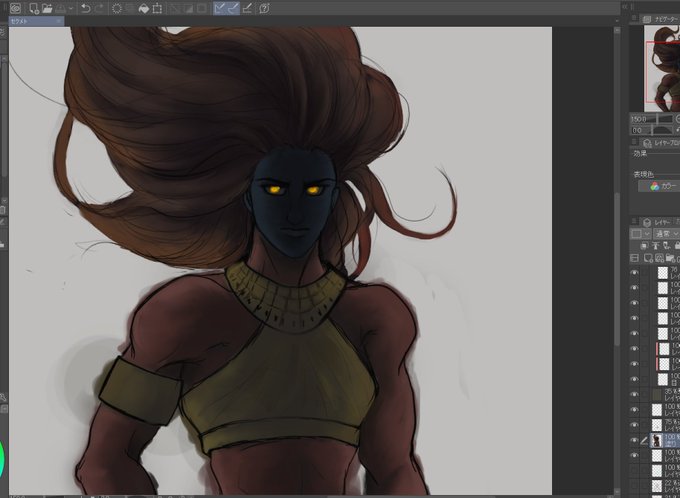Click the zoom out button in Navigator
Image resolution: width=680 pixels, height=498 pixels.
pyautogui.click(x=678, y=119)
